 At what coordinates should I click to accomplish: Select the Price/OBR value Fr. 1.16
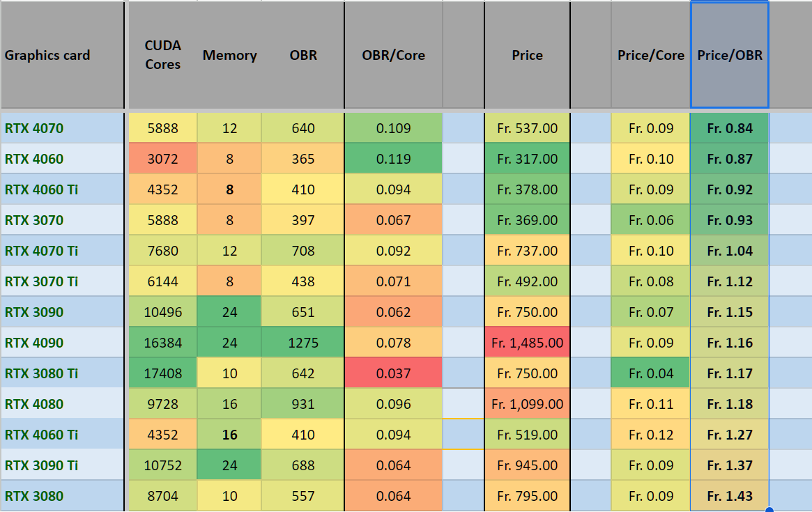tap(730, 343)
